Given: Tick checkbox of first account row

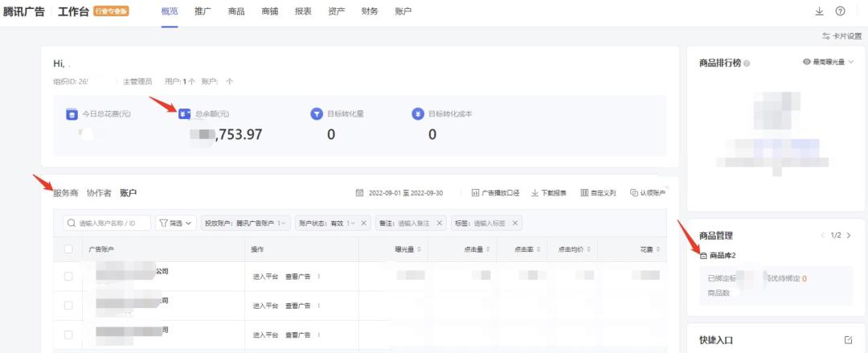Looking at the screenshot, I should 68,276.
